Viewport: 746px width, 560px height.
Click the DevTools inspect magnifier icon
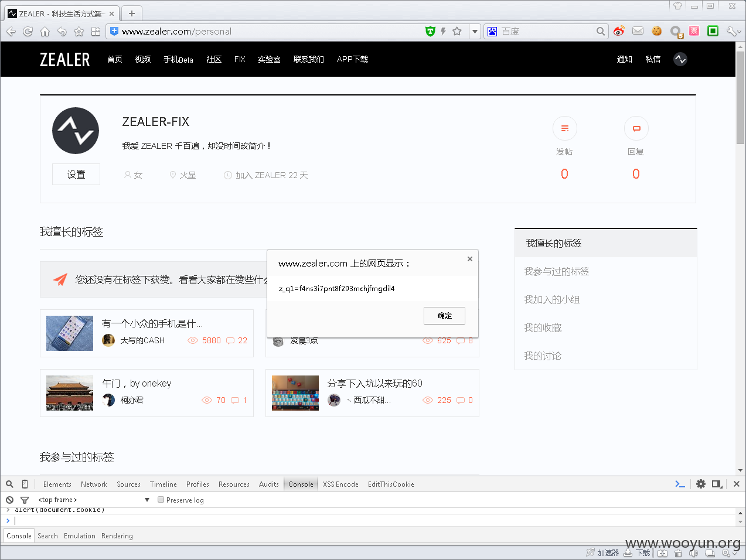click(x=10, y=484)
